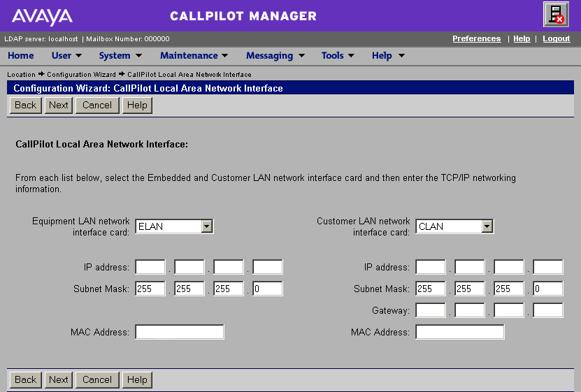Click second octet of CLAN IP address
Image resolution: width=581 pixels, height=392 pixels.
coord(469,267)
